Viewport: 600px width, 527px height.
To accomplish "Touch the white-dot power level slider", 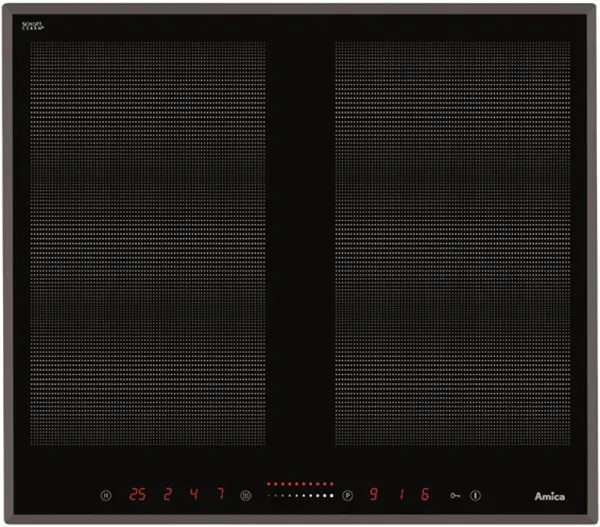I will (x=300, y=496).
